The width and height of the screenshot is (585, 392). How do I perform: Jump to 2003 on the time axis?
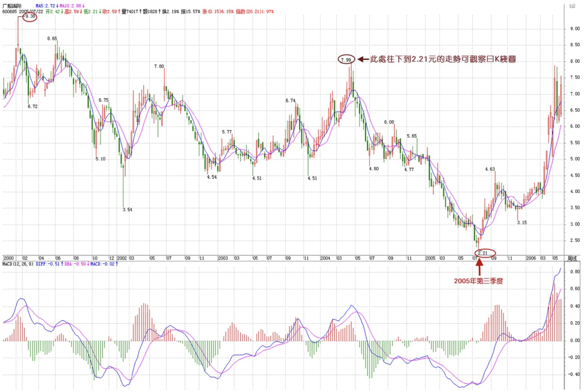(223, 258)
